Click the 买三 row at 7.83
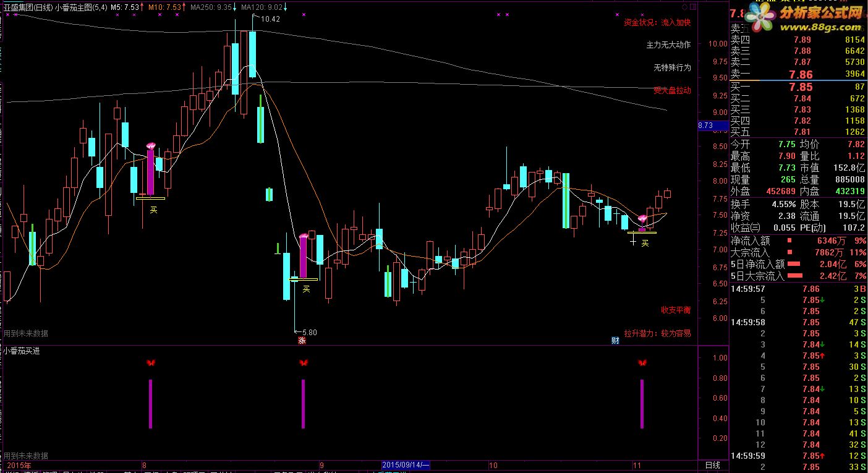Screen dimensions: 868x473 click(798, 109)
